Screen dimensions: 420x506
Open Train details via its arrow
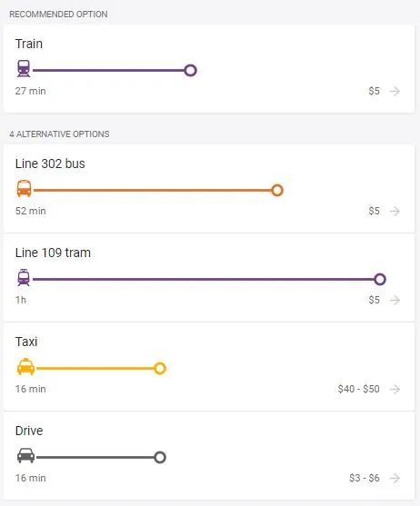pyautogui.click(x=395, y=92)
